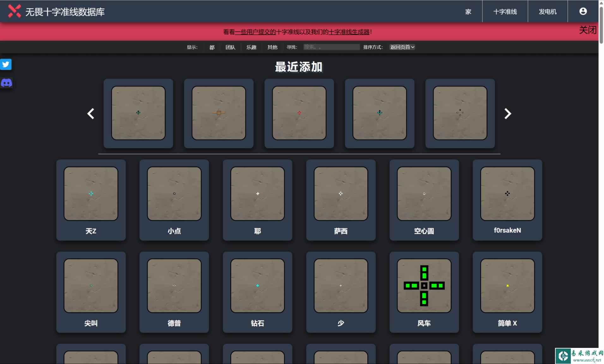This screenshot has width=604, height=364.
Task: Open the Discord sidebar icon
Action: click(6, 83)
